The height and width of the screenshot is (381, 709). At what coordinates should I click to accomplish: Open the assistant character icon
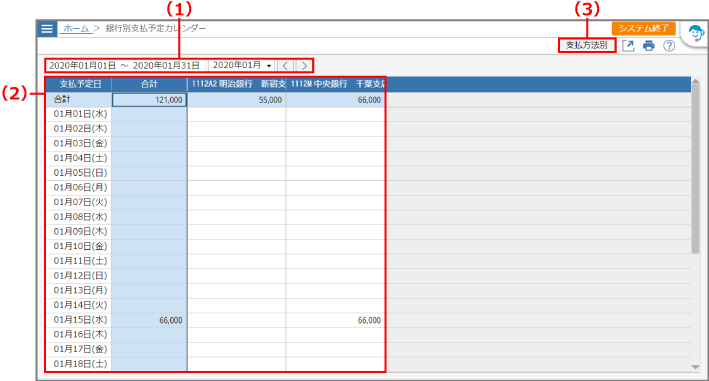[696, 33]
